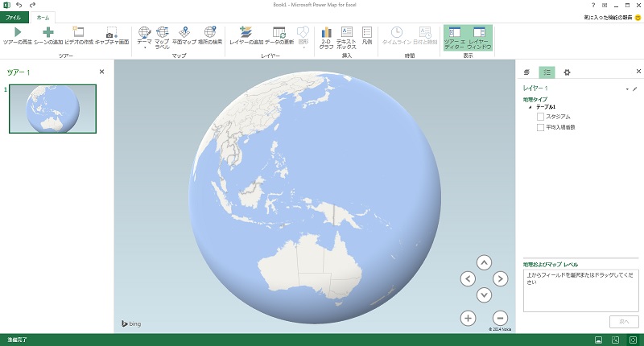Screen dimensions: 644x346
Task: Open the layer manager stack icon tab
Action: click(x=526, y=72)
